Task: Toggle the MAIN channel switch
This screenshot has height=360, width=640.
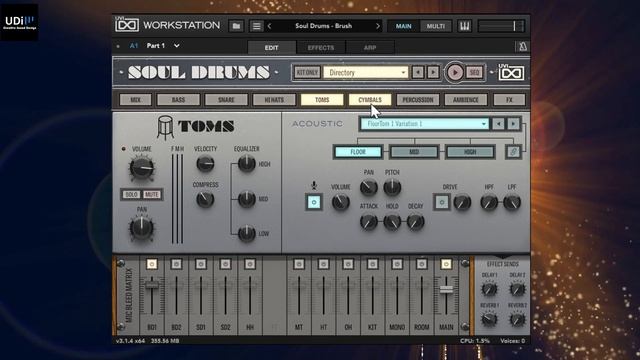Action: click(x=446, y=264)
